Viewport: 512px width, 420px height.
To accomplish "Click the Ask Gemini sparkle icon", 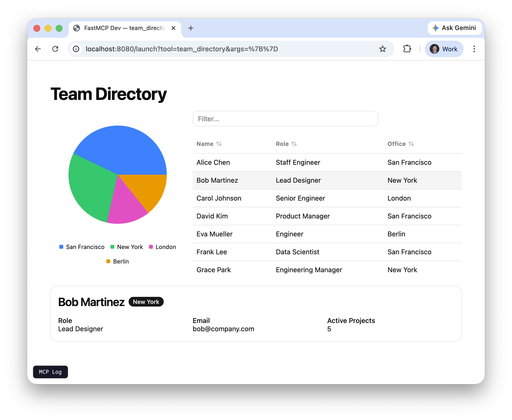I will tap(436, 28).
